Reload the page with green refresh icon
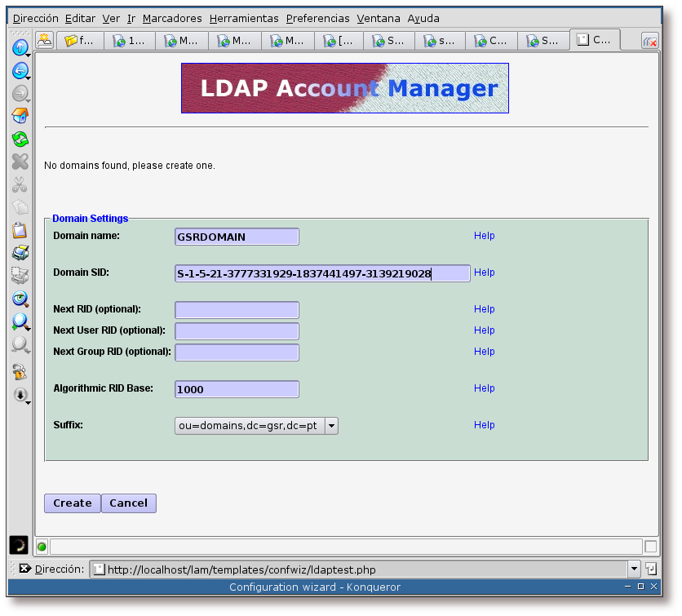The width and height of the screenshot is (682, 616). tap(20, 139)
